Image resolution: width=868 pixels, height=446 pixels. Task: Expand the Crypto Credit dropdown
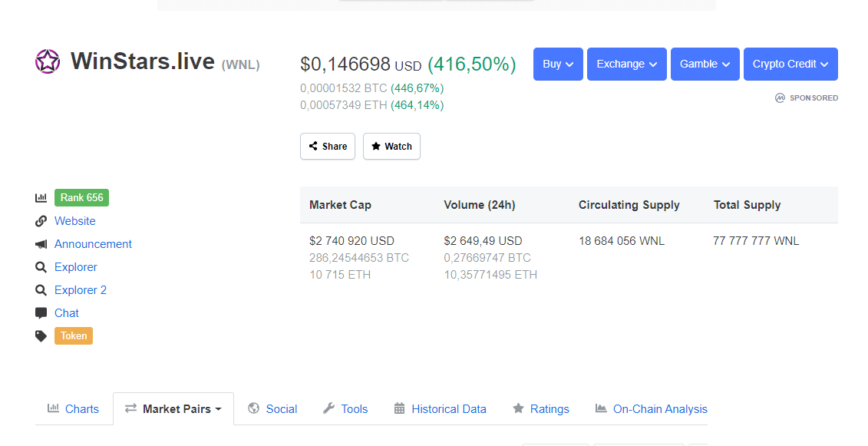coord(790,64)
